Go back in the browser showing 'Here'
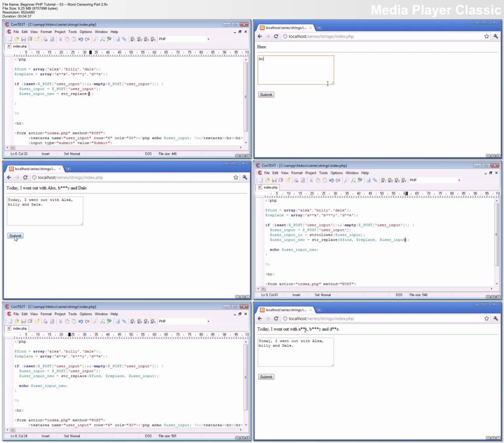Screen dimensions: 504x443 [260, 36]
